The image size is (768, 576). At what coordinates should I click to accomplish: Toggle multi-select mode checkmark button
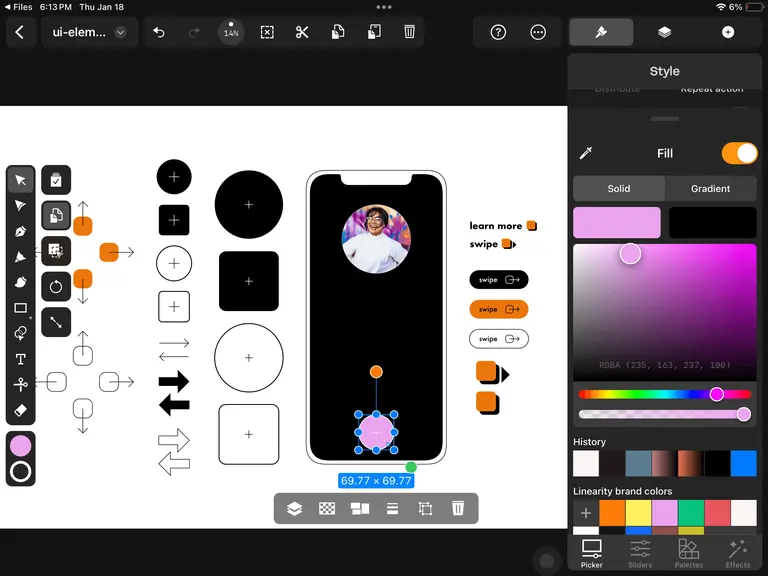point(56,180)
